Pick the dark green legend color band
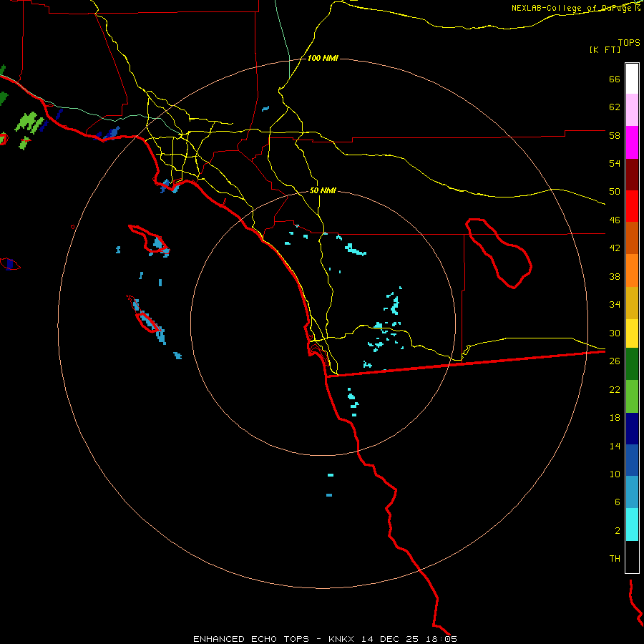 632,364
